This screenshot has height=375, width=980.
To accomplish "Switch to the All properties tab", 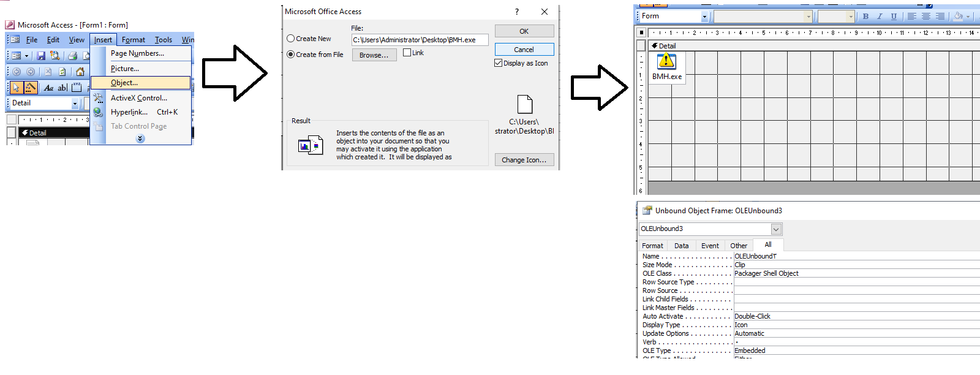I will tap(768, 244).
